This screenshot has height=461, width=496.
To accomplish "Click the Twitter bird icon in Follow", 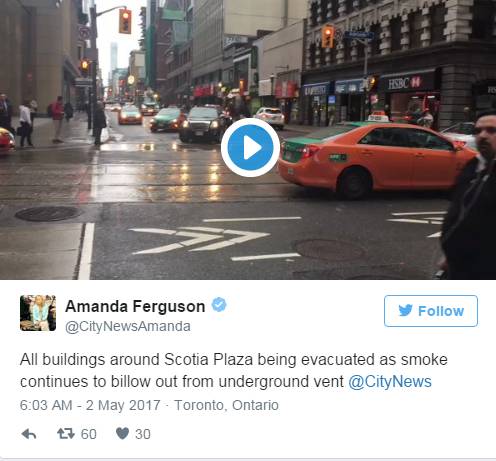I will pos(406,310).
